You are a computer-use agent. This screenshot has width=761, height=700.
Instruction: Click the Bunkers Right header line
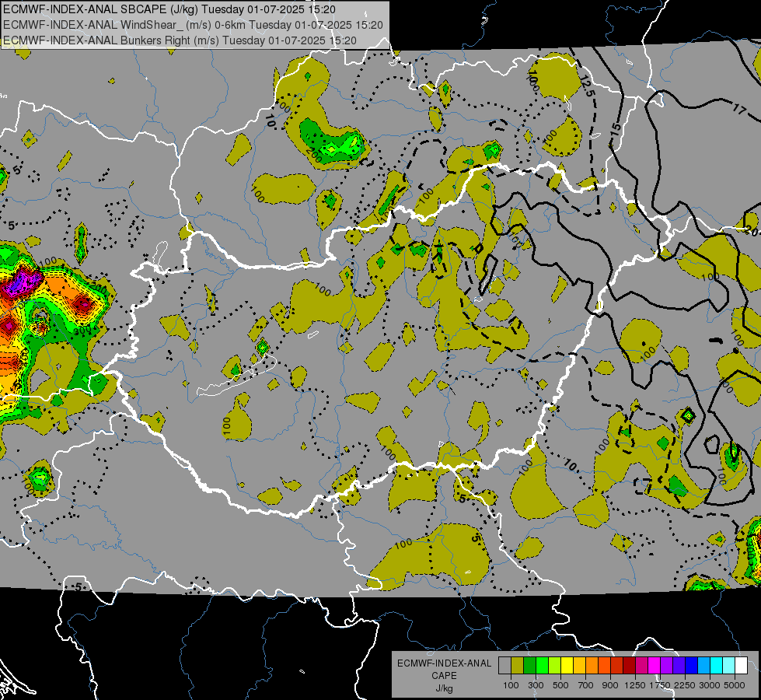(x=180, y=40)
